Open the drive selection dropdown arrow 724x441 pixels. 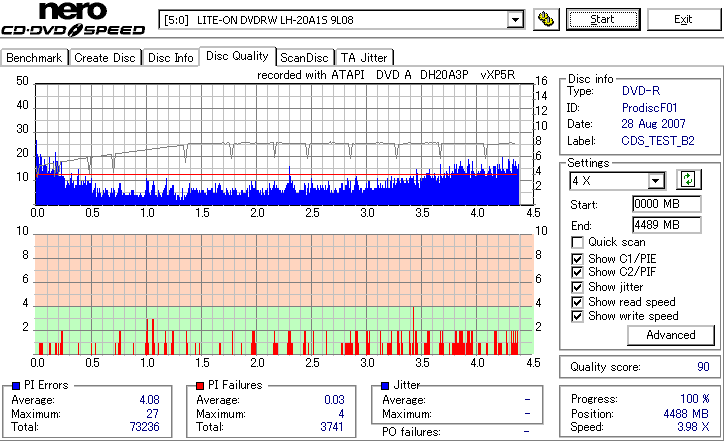coord(515,20)
